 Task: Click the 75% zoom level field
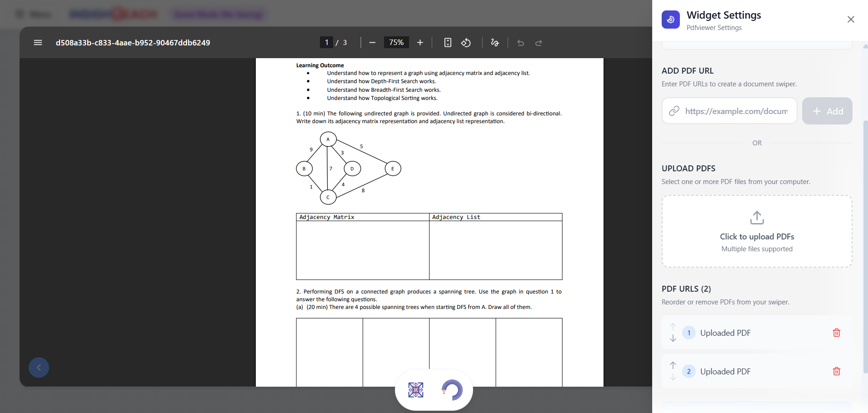[x=396, y=43]
